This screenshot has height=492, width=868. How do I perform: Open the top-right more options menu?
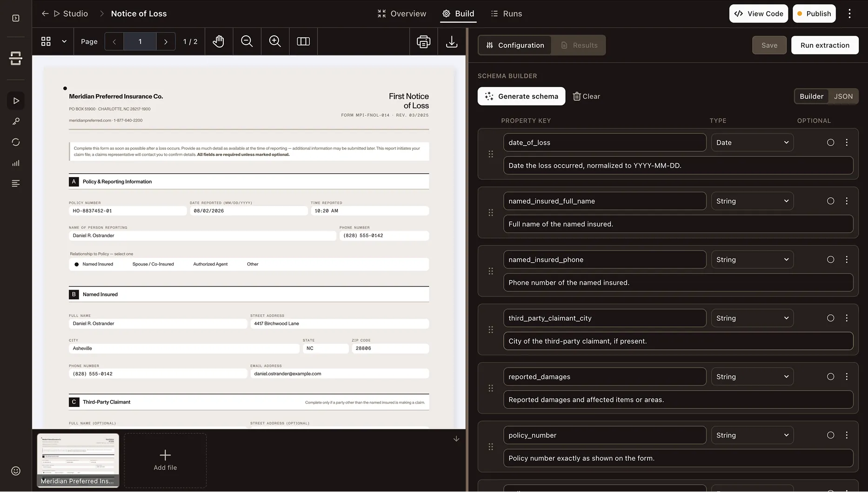click(x=849, y=13)
